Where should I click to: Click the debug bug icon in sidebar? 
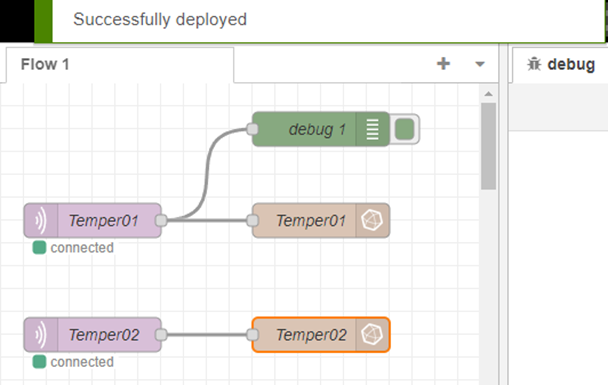pyautogui.click(x=534, y=64)
